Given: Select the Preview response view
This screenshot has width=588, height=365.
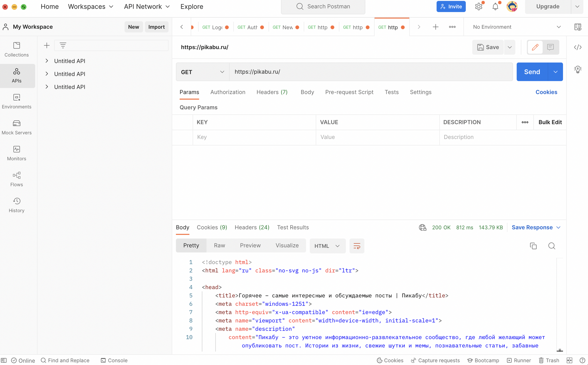Looking at the screenshot, I should [250, 246].
